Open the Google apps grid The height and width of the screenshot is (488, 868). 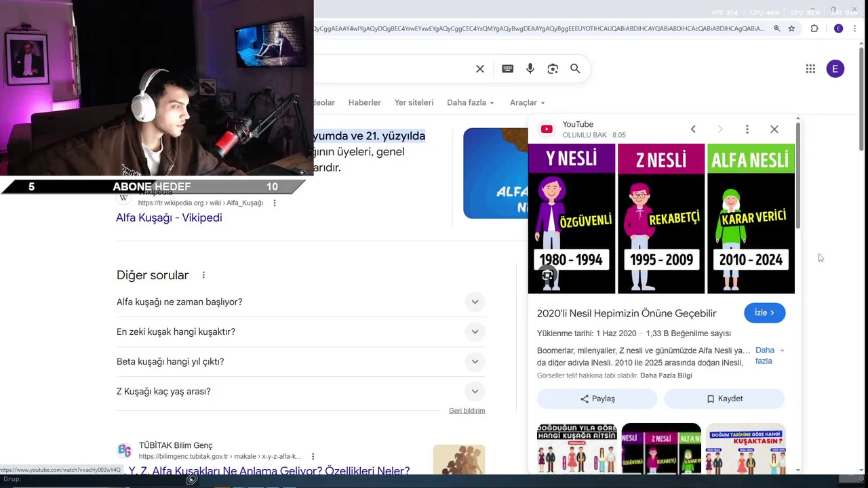coord(810,68)
